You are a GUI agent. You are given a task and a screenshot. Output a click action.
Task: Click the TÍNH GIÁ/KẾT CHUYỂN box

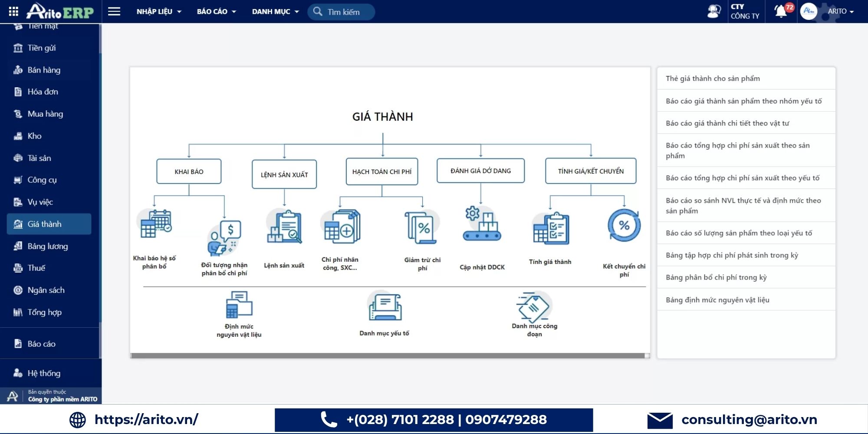tap(591, 171)
